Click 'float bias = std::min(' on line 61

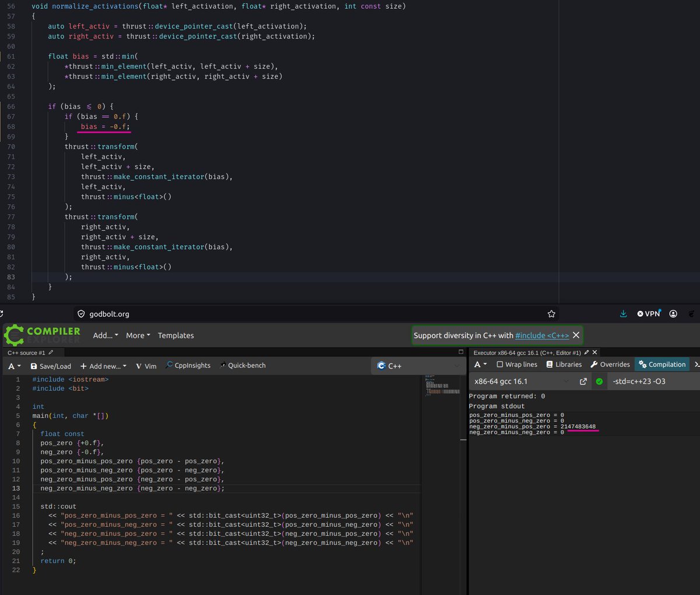93,57
